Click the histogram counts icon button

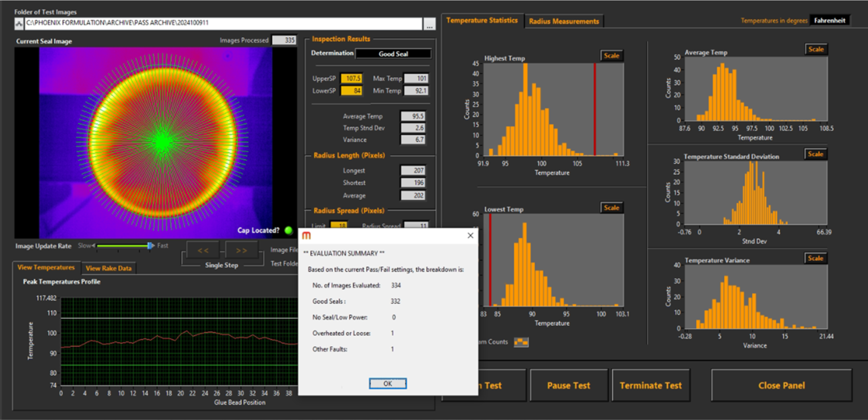point(521,342)
